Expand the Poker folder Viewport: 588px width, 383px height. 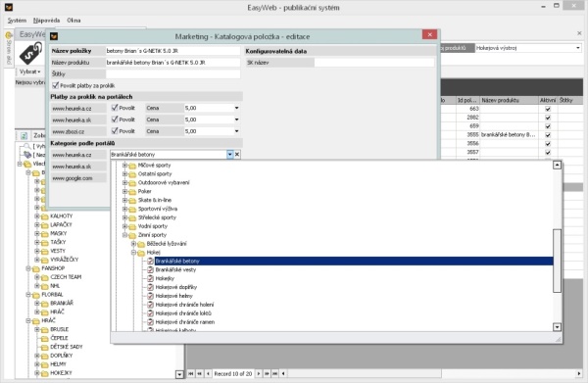click(x=124, y=191)
